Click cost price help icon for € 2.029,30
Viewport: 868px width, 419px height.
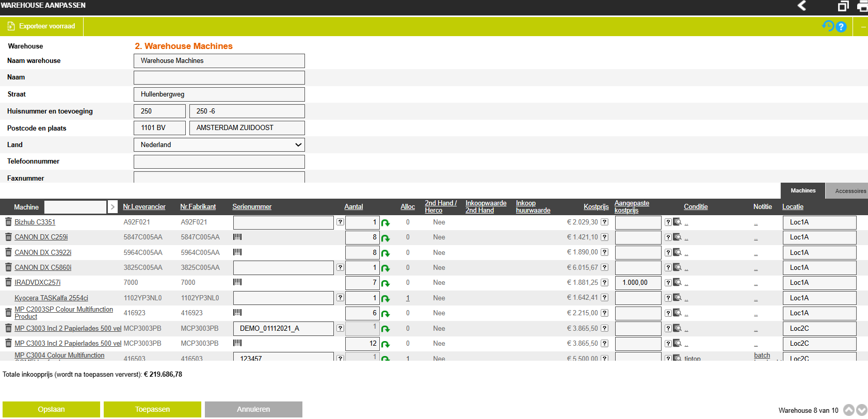click(604, 222)
